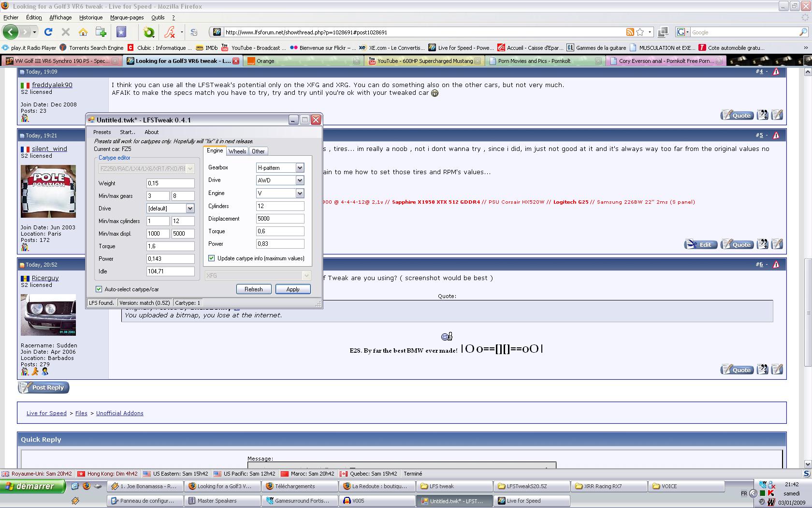Switch to the Orange browser tab
812x508 pixels.
point(303,61)
